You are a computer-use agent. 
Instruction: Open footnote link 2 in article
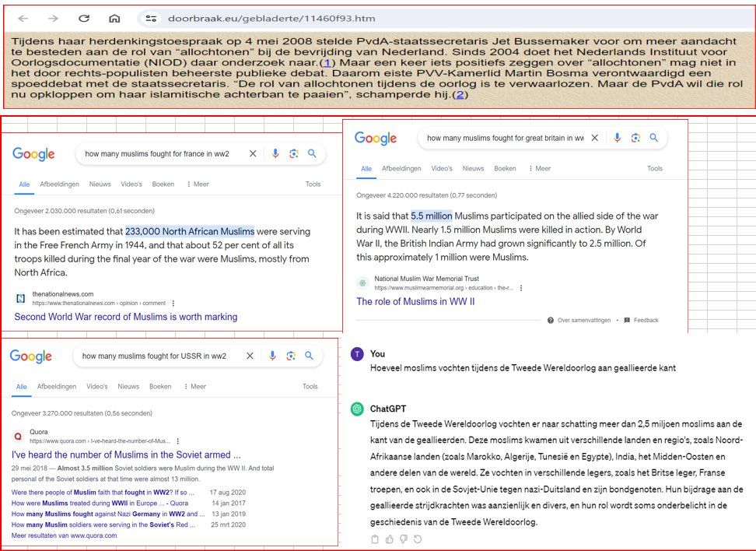click(x=460, y=95)
